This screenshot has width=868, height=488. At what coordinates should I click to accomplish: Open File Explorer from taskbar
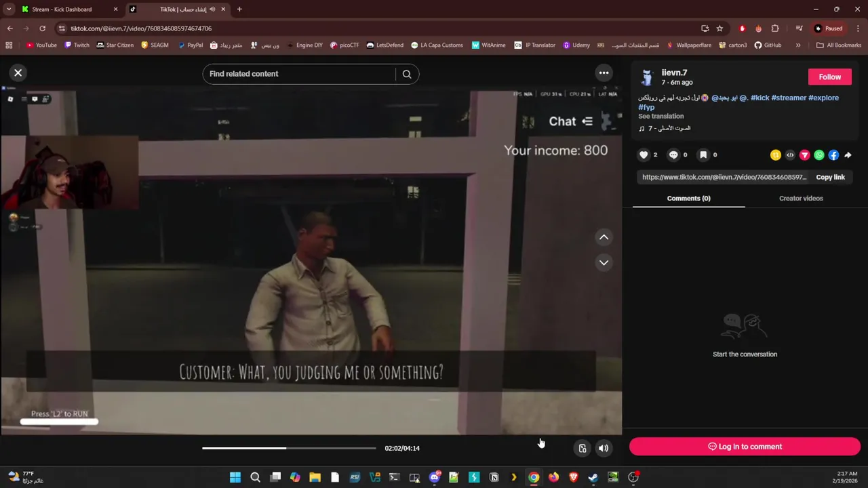(315, 477)
